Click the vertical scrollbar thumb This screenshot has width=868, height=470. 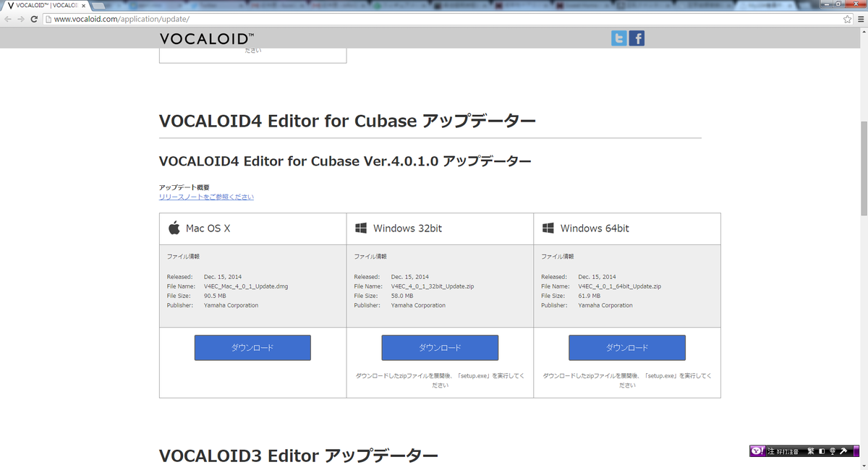[863, 168]
